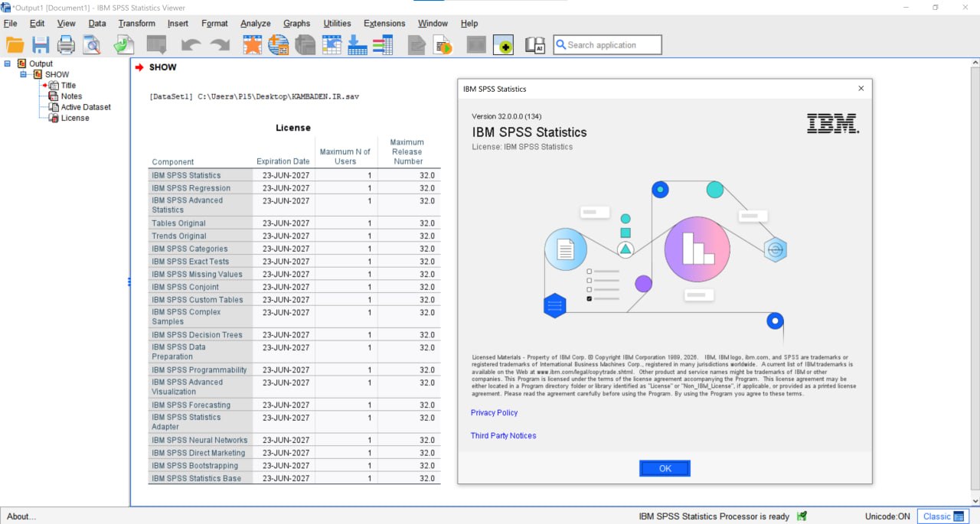980x524 pixels.
Task: Click the SHOW heading in output pane
Action: coord(162,67)
